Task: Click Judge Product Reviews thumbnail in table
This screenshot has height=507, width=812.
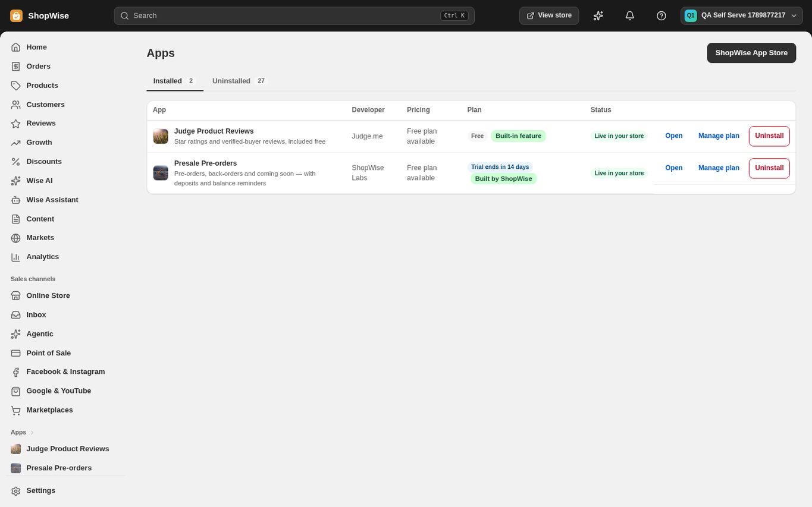Action: (x=161, y=136)
